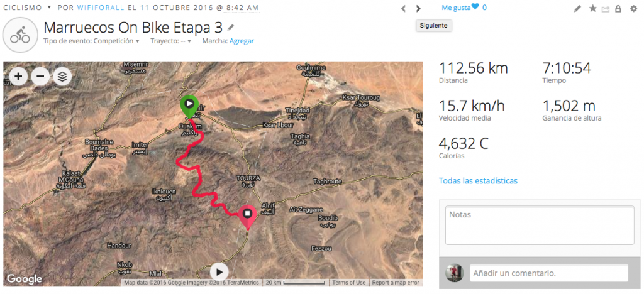
Task: Click into the Notas text area
Action: pyautogui.click(x=540, y=226)
